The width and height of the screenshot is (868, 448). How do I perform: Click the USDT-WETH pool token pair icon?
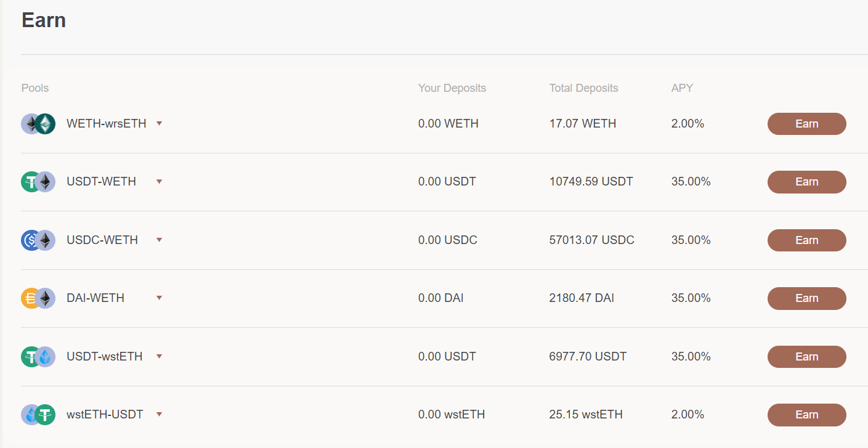coord(38,182)
